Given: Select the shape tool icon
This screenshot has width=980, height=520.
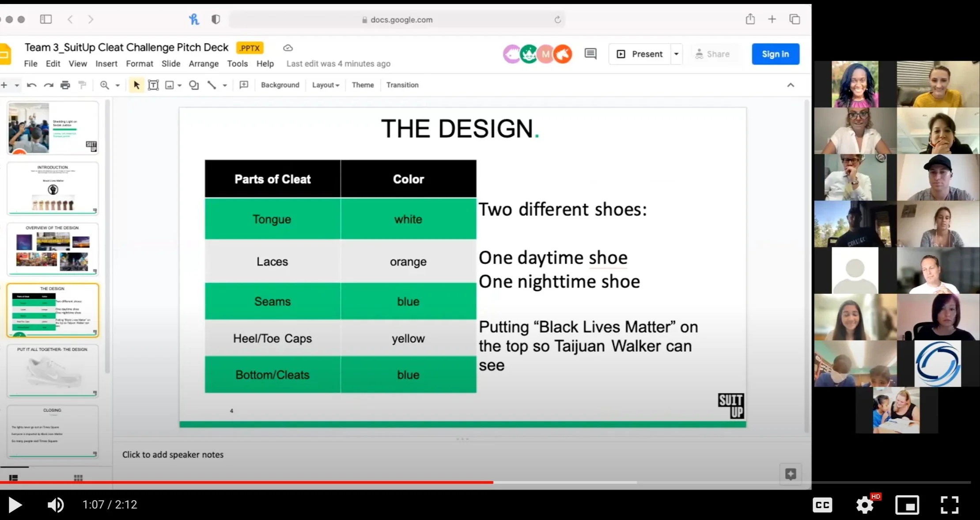Looking at the screenshot, I should (x=193, y=85).
